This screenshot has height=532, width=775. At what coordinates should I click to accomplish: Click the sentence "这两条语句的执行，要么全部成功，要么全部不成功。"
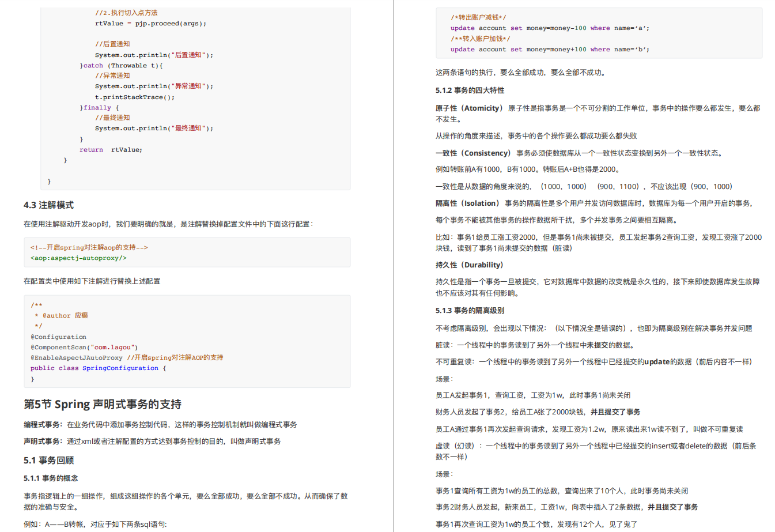[521, 73]
